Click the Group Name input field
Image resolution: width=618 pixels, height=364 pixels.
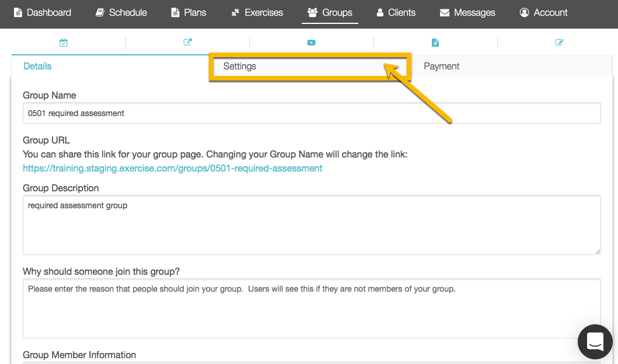[312, 113]
